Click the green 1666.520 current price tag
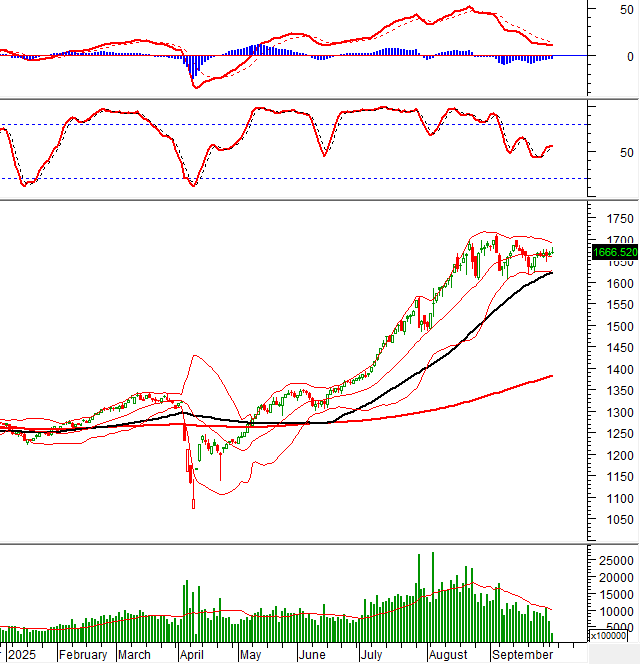This screenshot has width=640, height=664. click(615, 253)
